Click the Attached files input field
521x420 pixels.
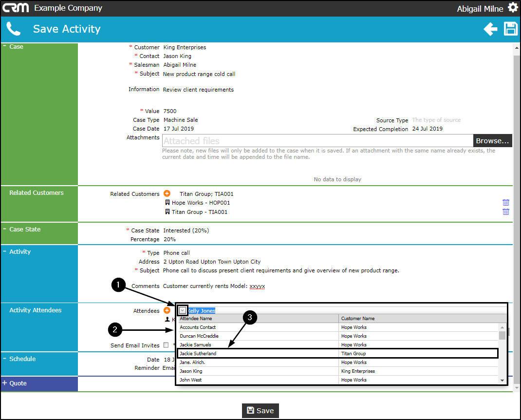(x=317, y=141)
